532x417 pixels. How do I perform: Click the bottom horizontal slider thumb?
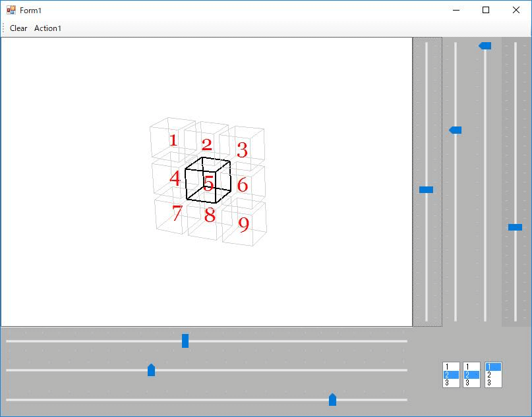[x=332, y=399]
